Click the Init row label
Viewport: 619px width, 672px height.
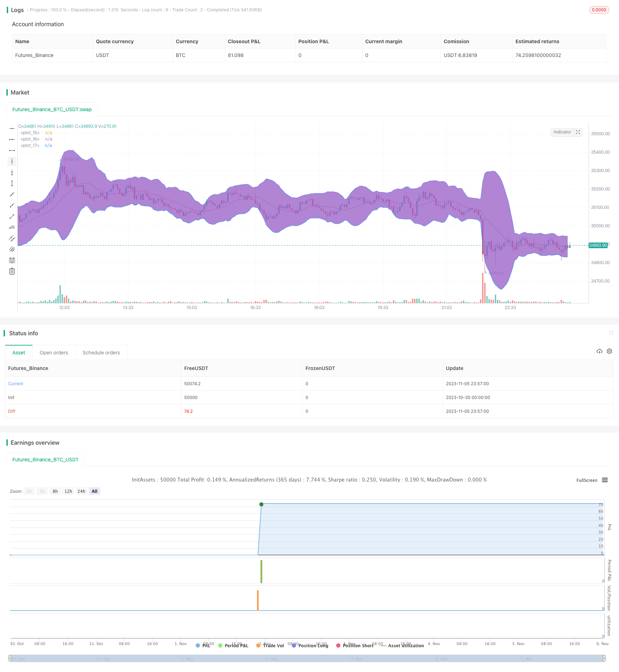[11, 398]
